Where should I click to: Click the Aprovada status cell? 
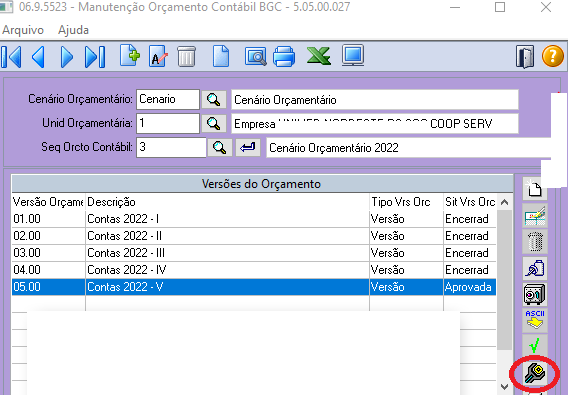[x=470, y=287]
